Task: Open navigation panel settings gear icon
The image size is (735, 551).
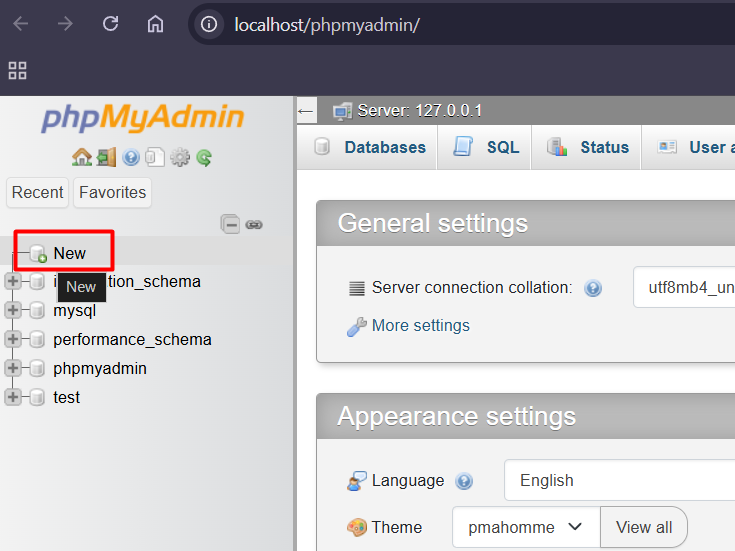Action: (180, 157)
